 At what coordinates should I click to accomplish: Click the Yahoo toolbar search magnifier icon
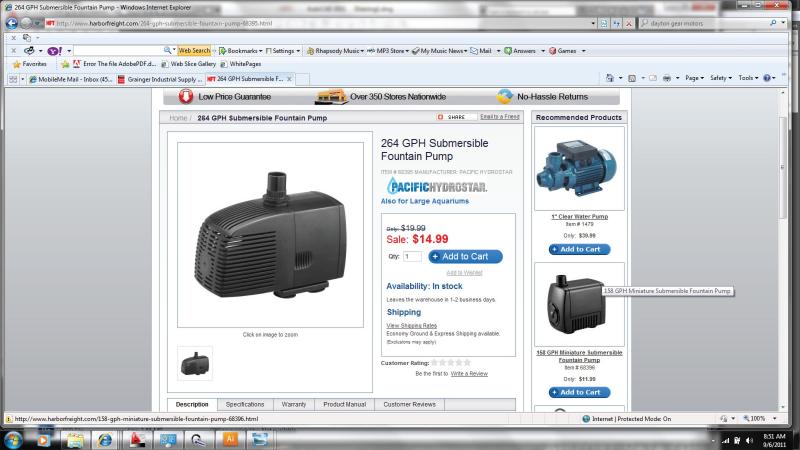pos(167,51)
